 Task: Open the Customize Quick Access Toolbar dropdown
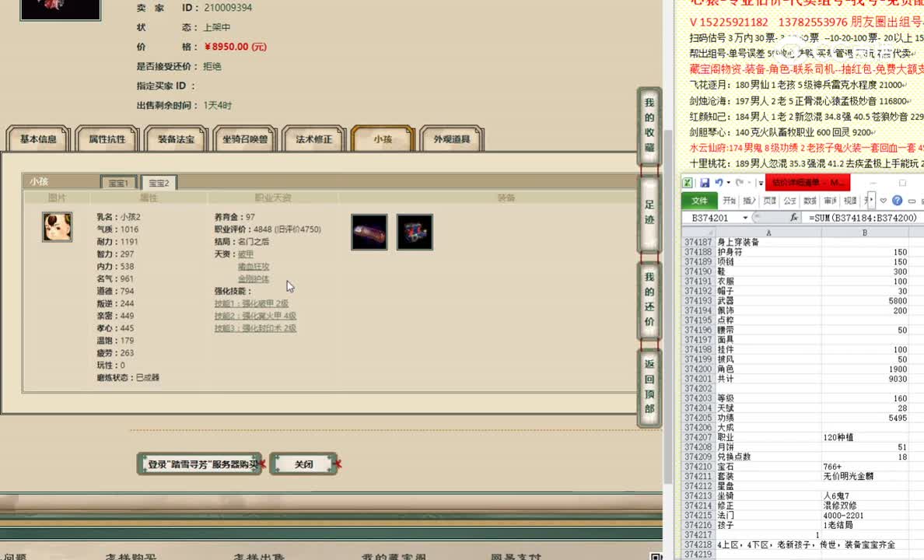click(x=760, y=183)
